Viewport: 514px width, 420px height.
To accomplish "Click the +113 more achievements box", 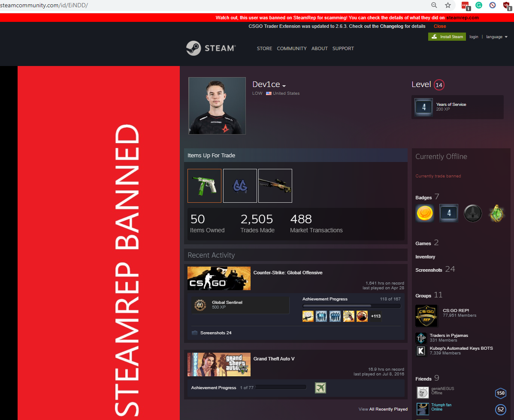I will point(376,316).
